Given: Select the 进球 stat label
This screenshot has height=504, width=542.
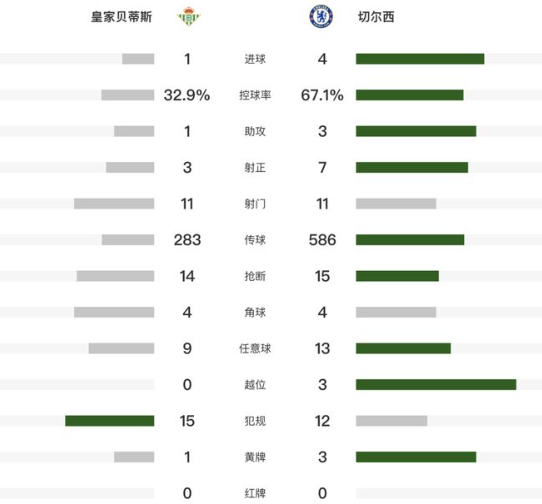Looking at the screenshot, I should coord(255,59).
